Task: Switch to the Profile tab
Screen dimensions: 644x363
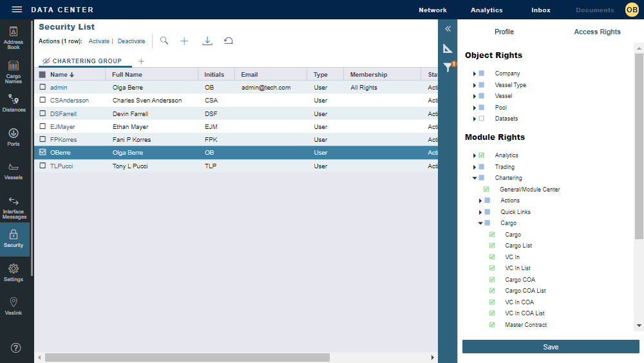Action: [504, 32]
